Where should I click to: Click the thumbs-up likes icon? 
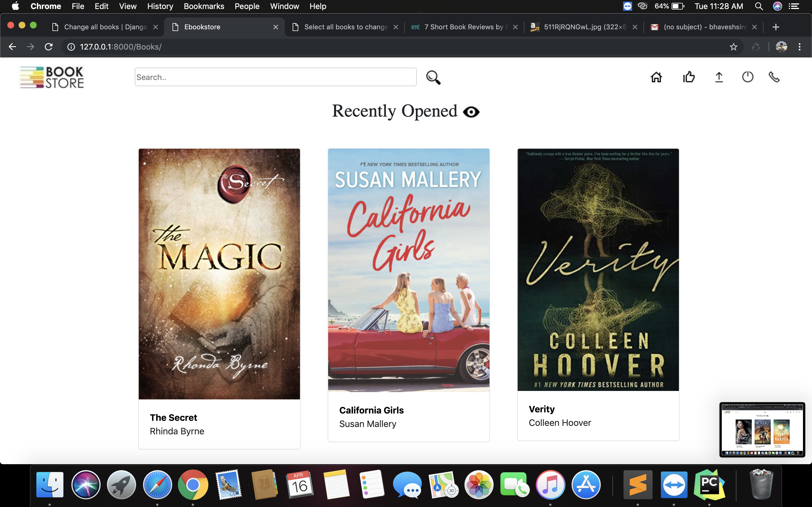(x=689, y=77)
